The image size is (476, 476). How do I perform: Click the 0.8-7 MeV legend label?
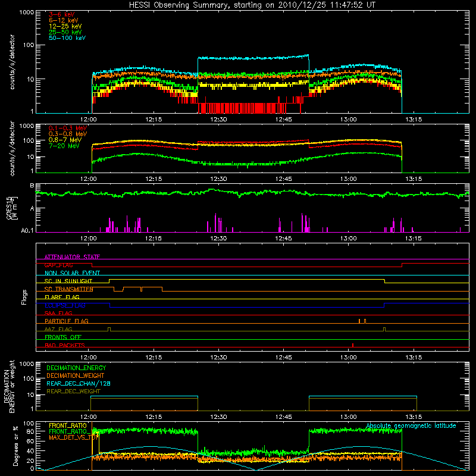tap(65, 140)
